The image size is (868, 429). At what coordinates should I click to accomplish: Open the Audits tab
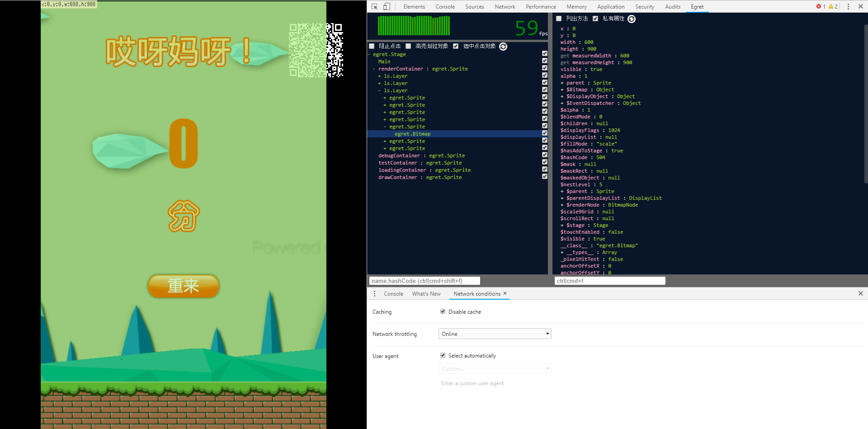click(x=673, y=7)
